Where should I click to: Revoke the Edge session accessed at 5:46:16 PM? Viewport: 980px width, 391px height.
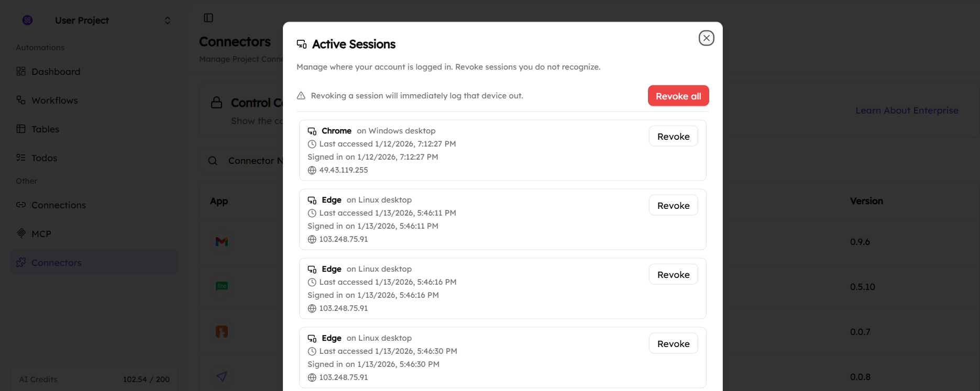pos(673,274)
